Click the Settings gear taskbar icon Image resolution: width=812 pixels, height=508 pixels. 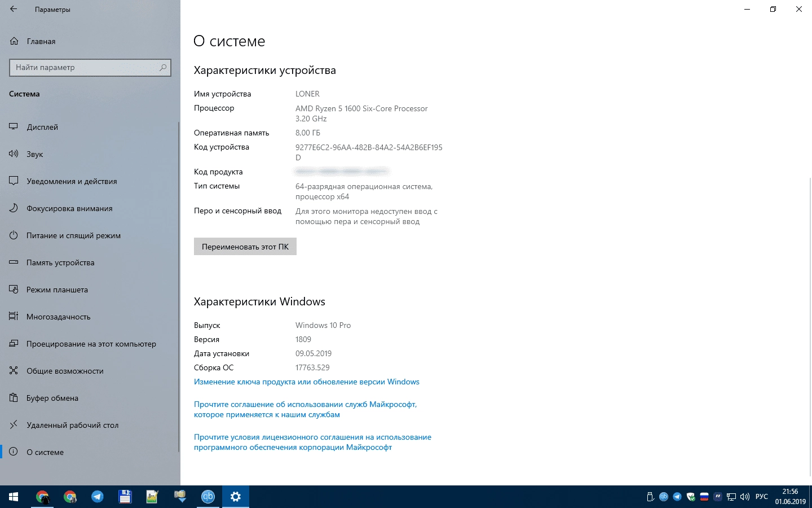(236, 497)
